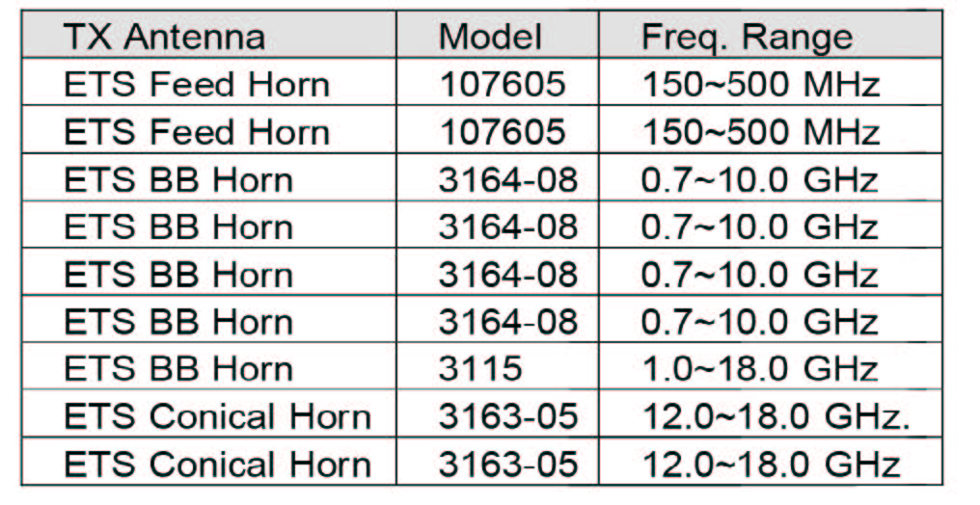
Task: Select the first 3164-08 model cell
Action: 507,179
